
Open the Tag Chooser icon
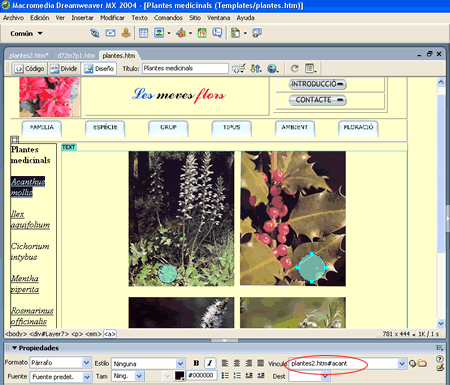point(257,33)
